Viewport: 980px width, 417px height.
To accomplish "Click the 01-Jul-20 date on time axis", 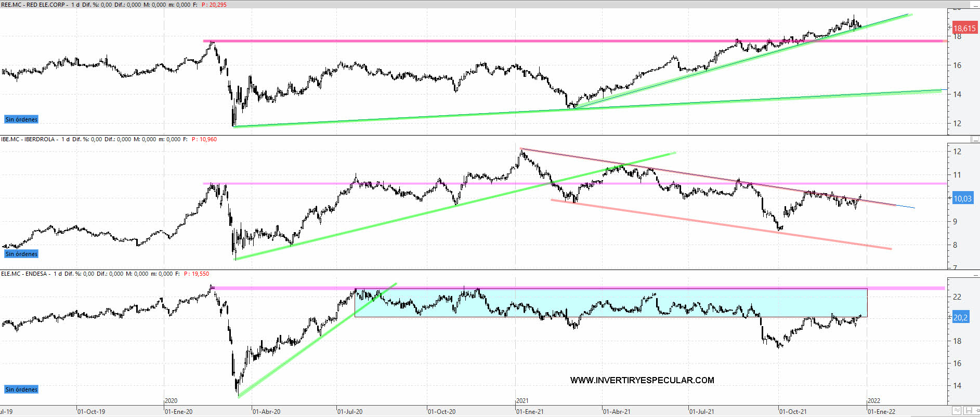I will click(350, 412).
